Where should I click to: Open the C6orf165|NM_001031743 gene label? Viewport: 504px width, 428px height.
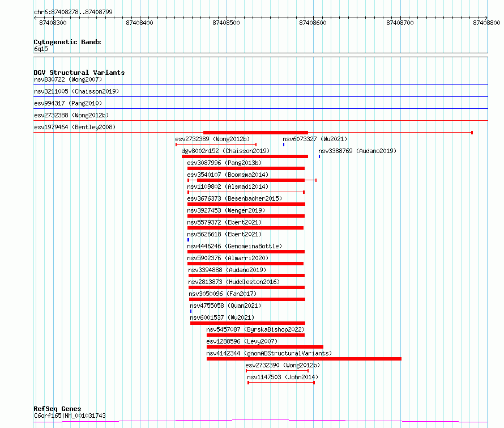(70, 416)
